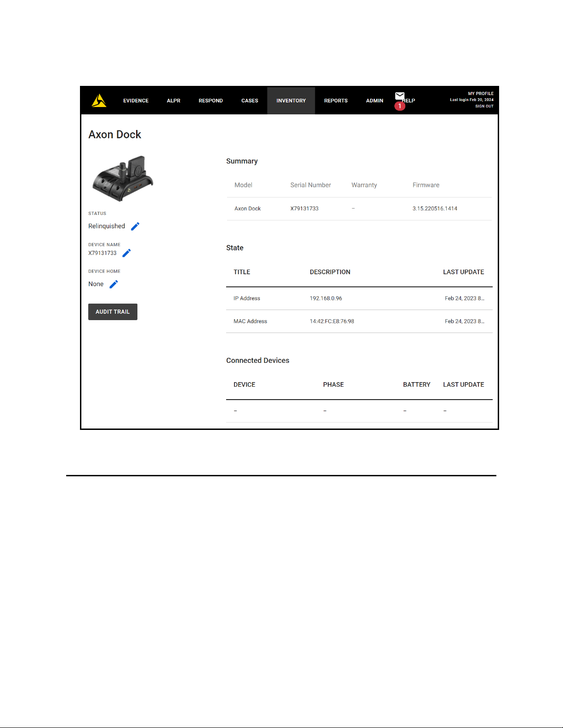Open the Evidence menu

point(136,101)
